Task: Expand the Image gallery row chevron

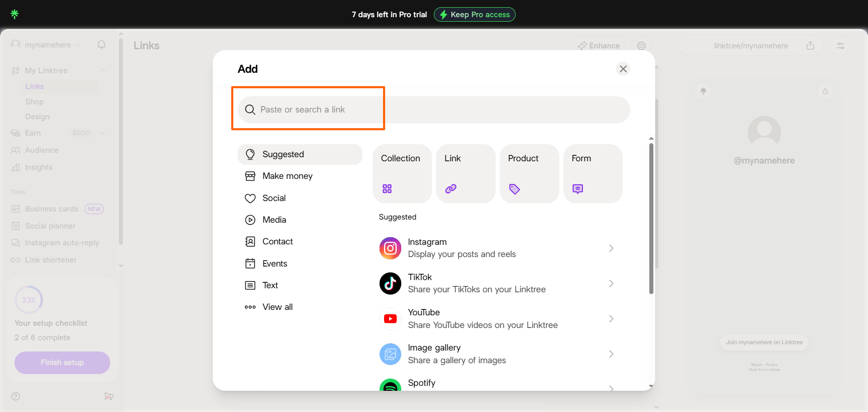Action: (x=611, y=354)
